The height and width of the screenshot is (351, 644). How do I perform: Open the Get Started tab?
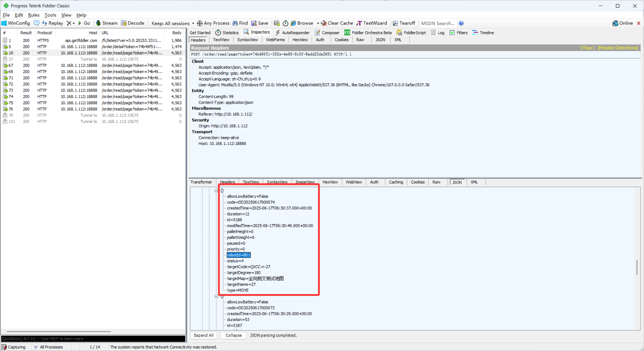(x=200, y=33)
